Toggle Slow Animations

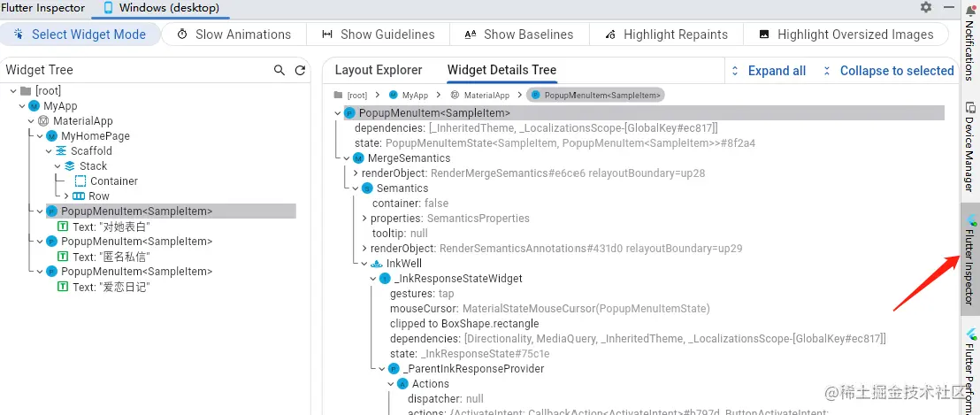point(234,35)
